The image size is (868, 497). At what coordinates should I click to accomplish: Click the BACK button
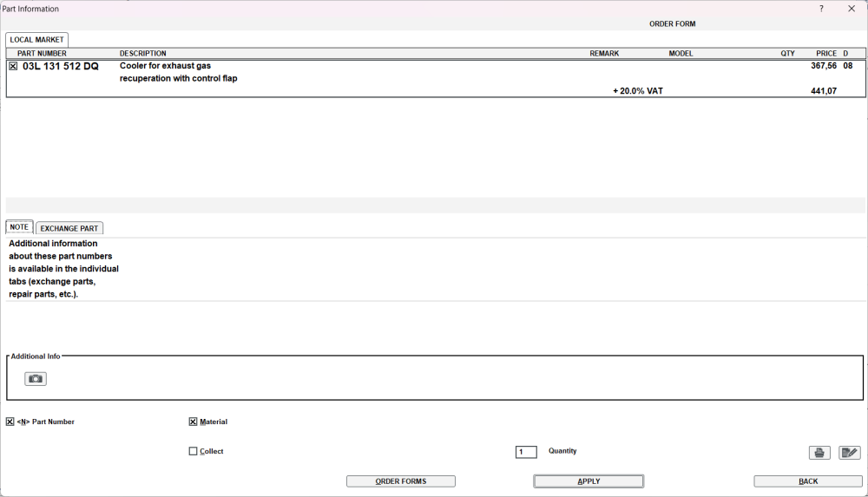click(807, 481)
